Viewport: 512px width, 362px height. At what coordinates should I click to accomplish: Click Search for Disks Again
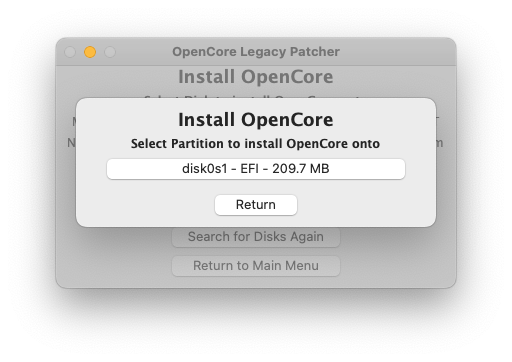[256, 237]
